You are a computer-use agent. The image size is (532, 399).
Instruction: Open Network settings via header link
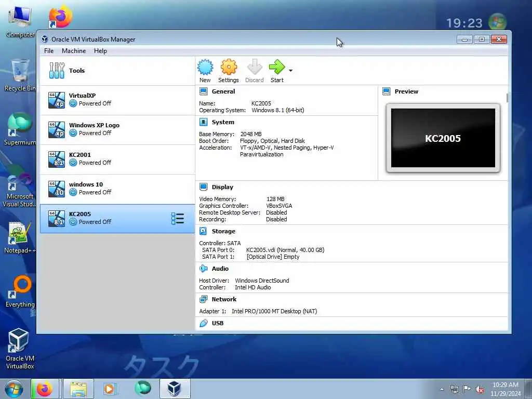[x=224, y=299]
